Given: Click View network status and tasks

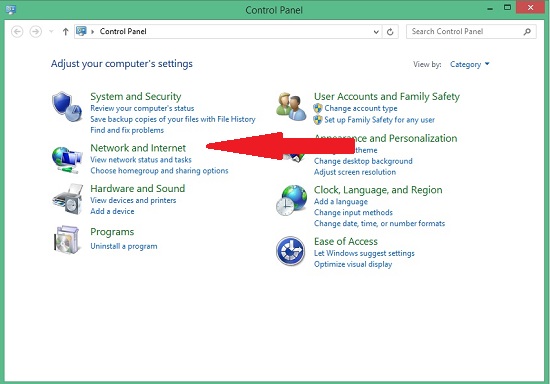Looking at the screenshot, I should 141,160.
